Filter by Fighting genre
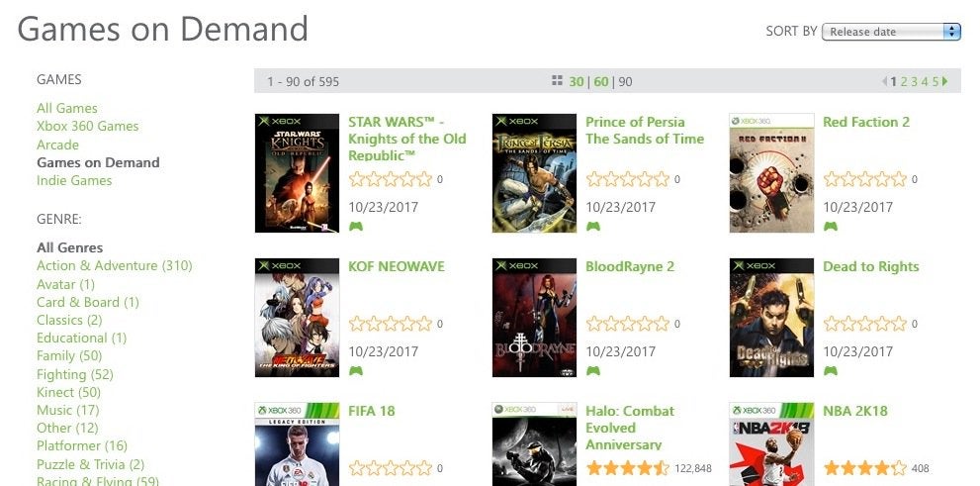The image size is (980, 486). tap(75, 374)
